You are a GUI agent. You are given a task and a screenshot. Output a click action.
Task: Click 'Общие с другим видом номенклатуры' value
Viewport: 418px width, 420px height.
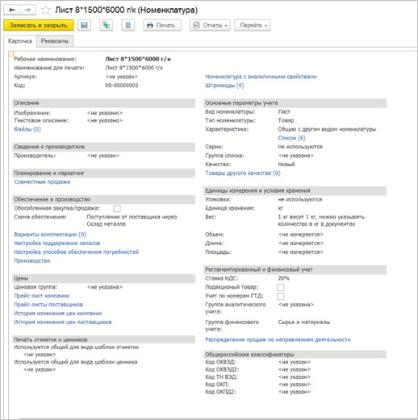pyautogui.click(x=327, y=129)
